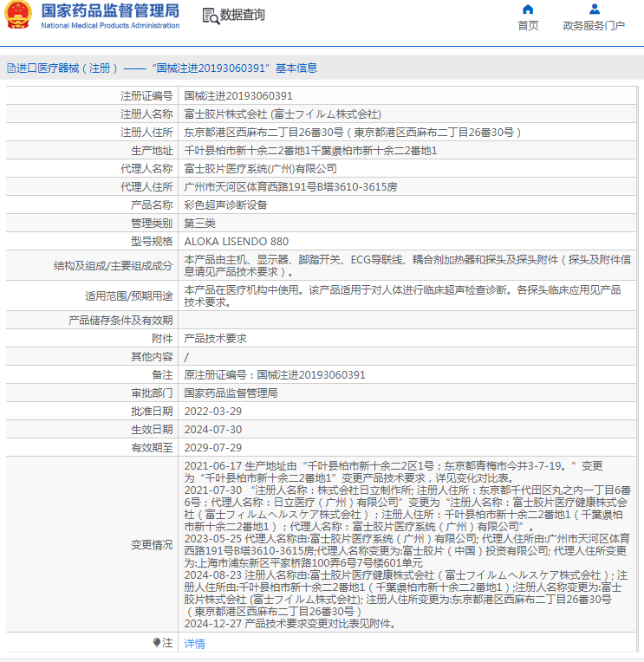644x662 pixels.
Task: Click the 有效期至 label
Action: (x=152, y=447)
